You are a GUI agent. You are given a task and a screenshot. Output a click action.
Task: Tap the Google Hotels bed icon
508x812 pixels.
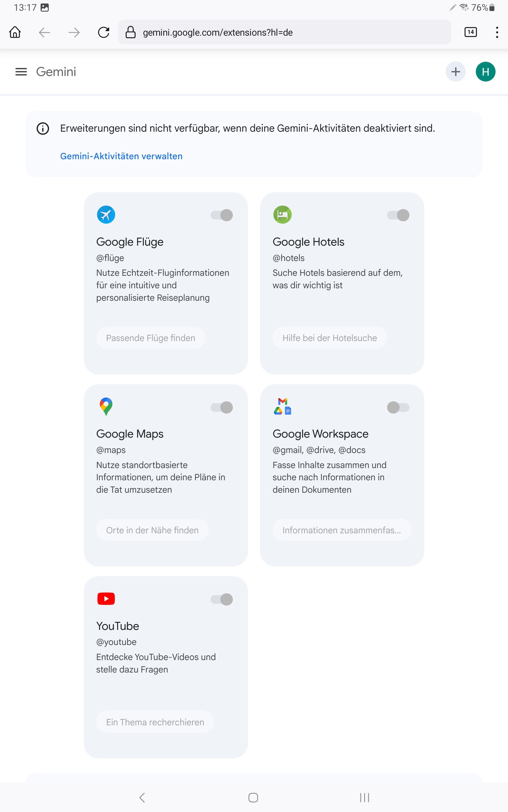(282, 214)
